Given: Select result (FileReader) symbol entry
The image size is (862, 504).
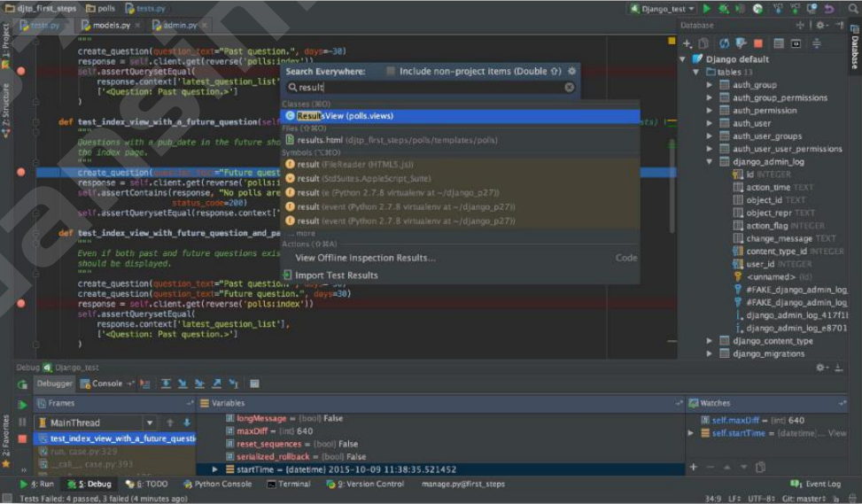Looking at the screenshot, I should coord(460,165).
